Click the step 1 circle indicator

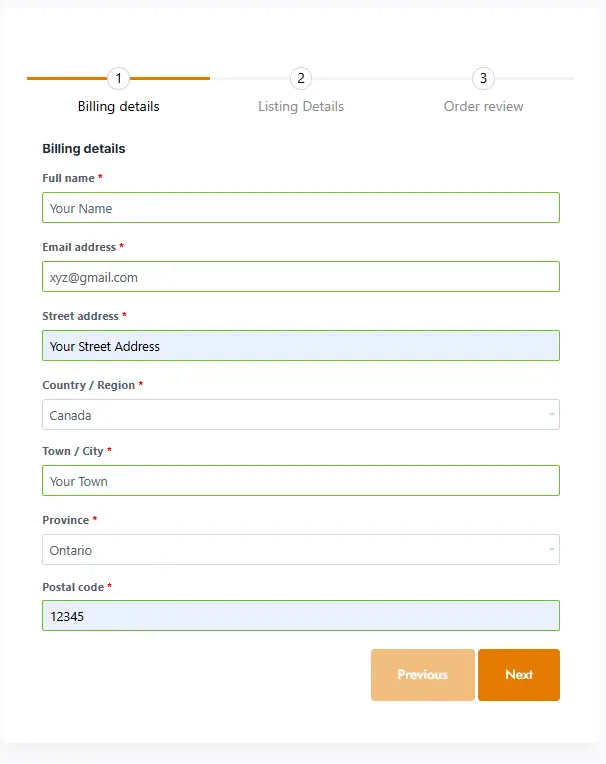tap(118, 78)
